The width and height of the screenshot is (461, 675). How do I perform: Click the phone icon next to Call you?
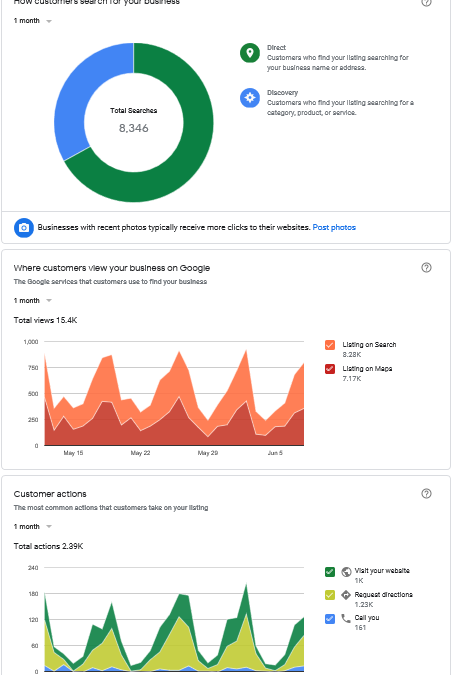click(346, 619)
